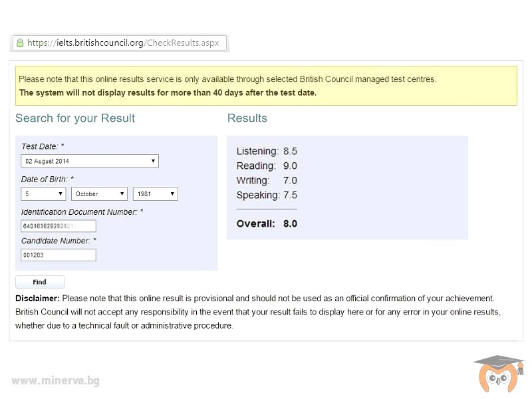The height and width of the screenshot is (399, 532).
Task: Focus the Candidate Number field with 001203
Action: pos(59,255)
